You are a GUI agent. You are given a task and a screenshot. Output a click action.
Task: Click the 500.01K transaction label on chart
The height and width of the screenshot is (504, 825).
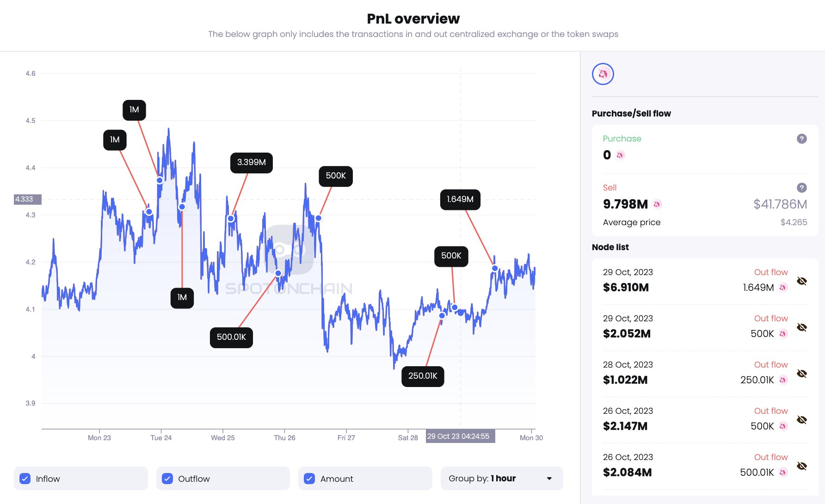pos(231,338)
